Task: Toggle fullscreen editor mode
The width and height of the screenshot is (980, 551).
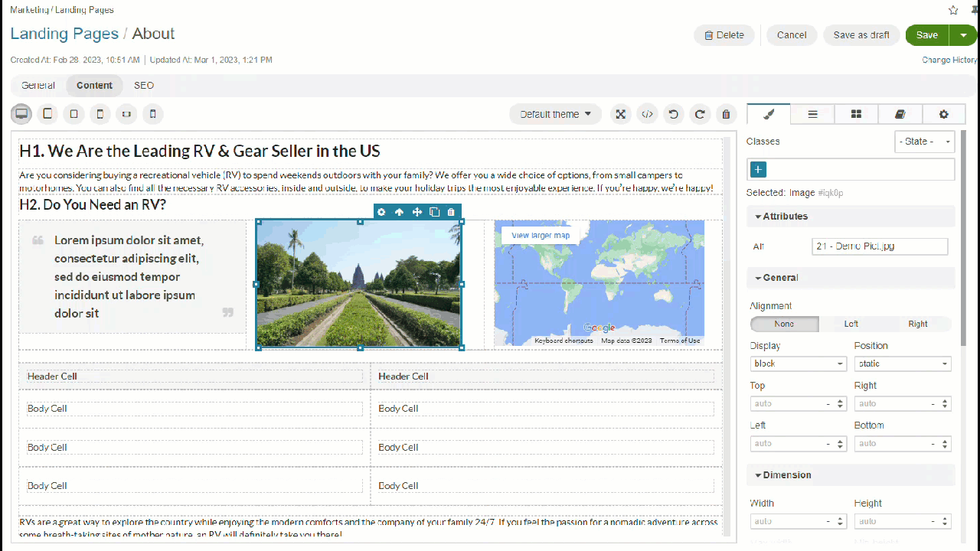Action: click(621, 114)
